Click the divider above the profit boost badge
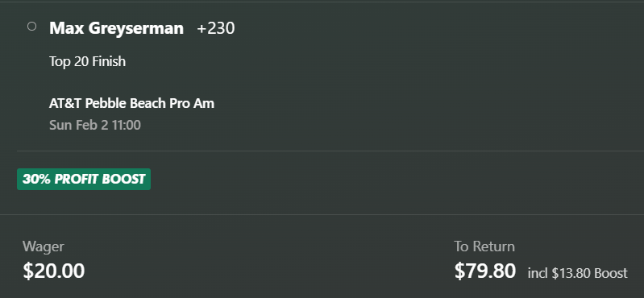 [x=330, y=151]
